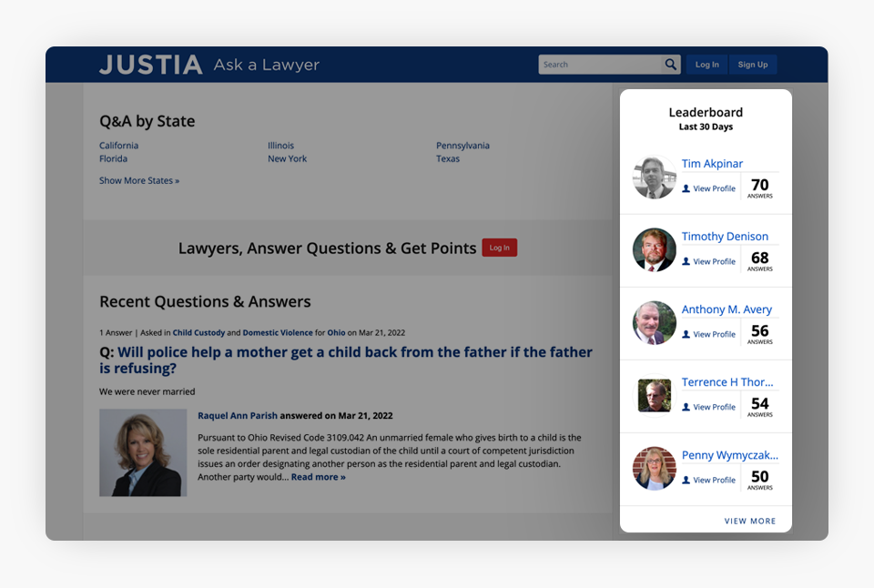Open California Q&A link
This screenshot has height=588, width=874.
[119, 146]
